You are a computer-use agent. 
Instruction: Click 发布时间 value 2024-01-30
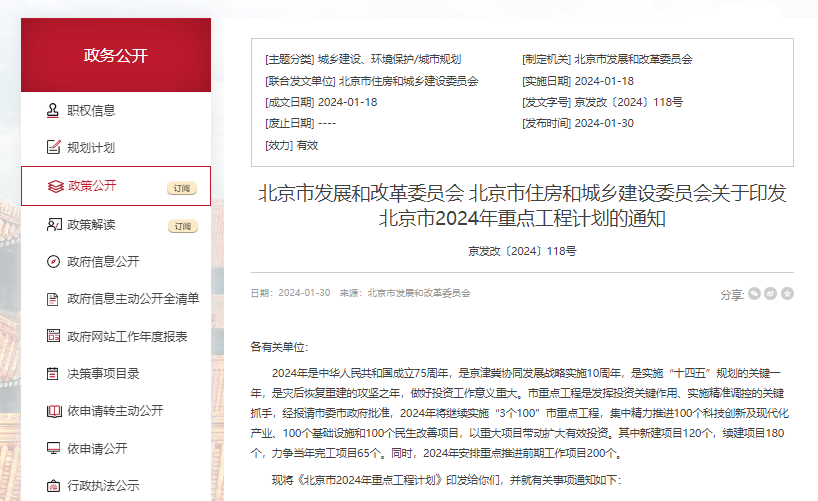(x=604, y=123)
